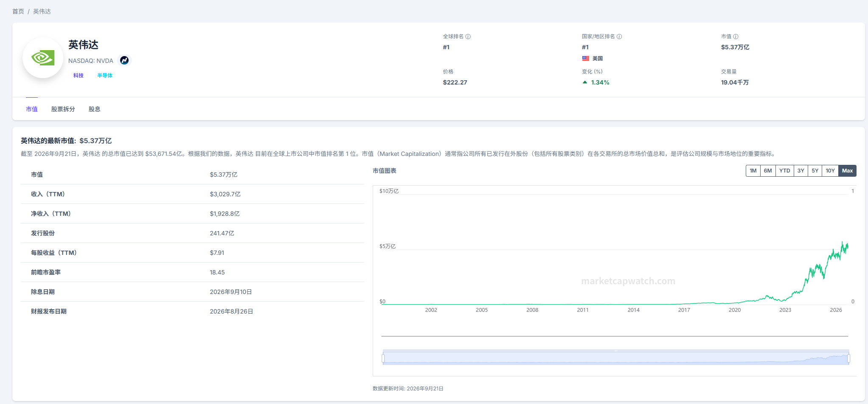The height and width of the screenshot is (404, 868).
Task: Click the $1,928.8亿 net income value
Action: pyautogui.click(x=225, y=214)
